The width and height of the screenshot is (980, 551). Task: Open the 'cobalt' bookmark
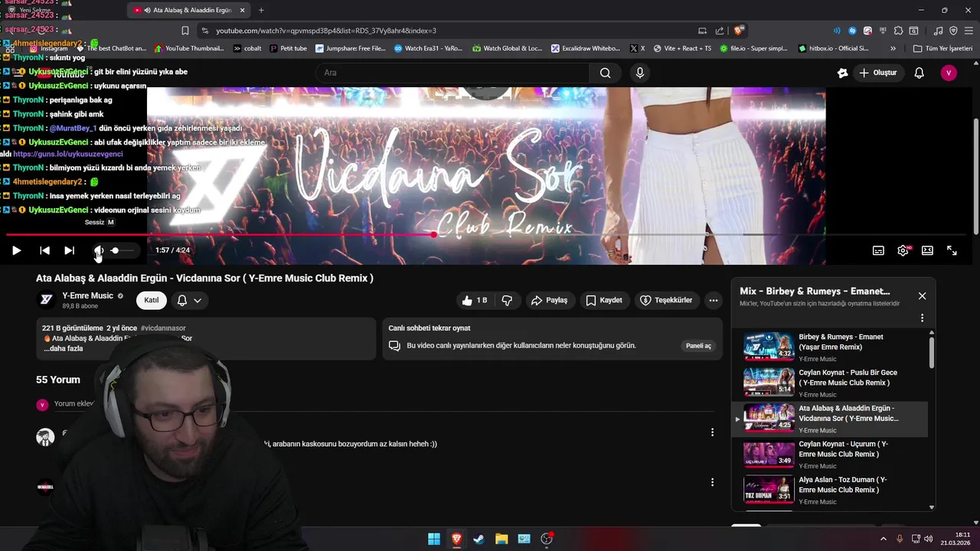click(247, 48)
